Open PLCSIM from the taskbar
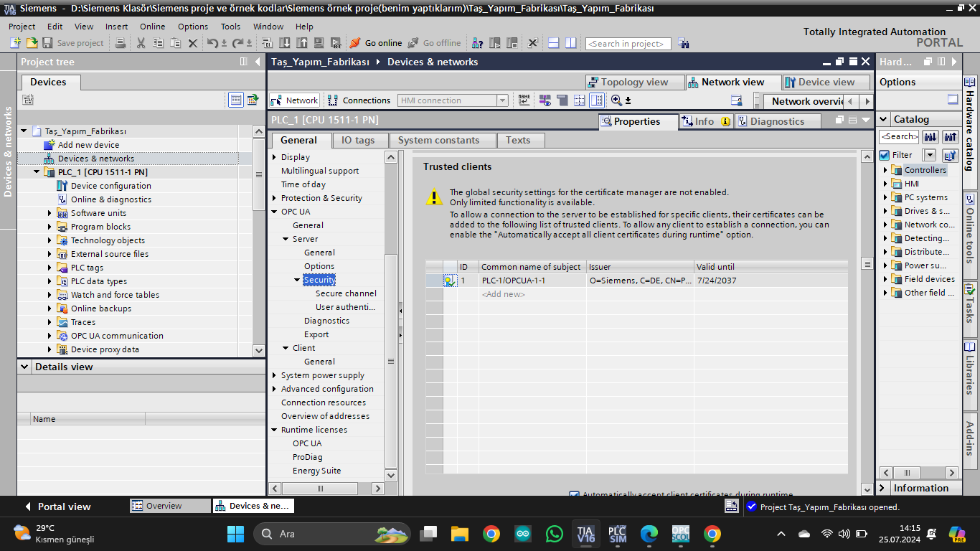Screen dimensions: 980x551 pos(617,534)
